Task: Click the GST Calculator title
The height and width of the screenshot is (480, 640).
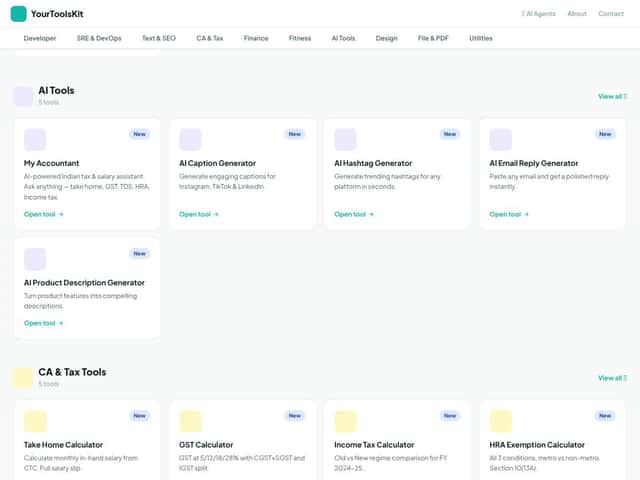Action: click(206, 445)
